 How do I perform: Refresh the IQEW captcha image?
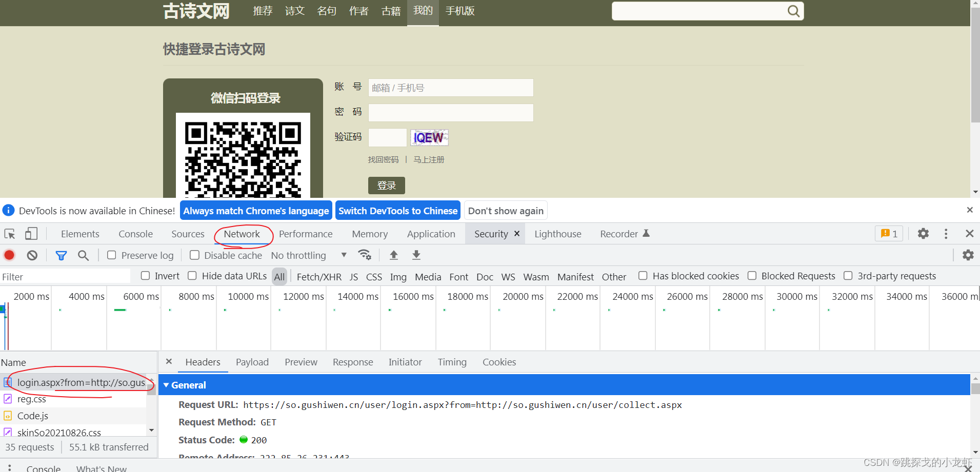(429, 137)
